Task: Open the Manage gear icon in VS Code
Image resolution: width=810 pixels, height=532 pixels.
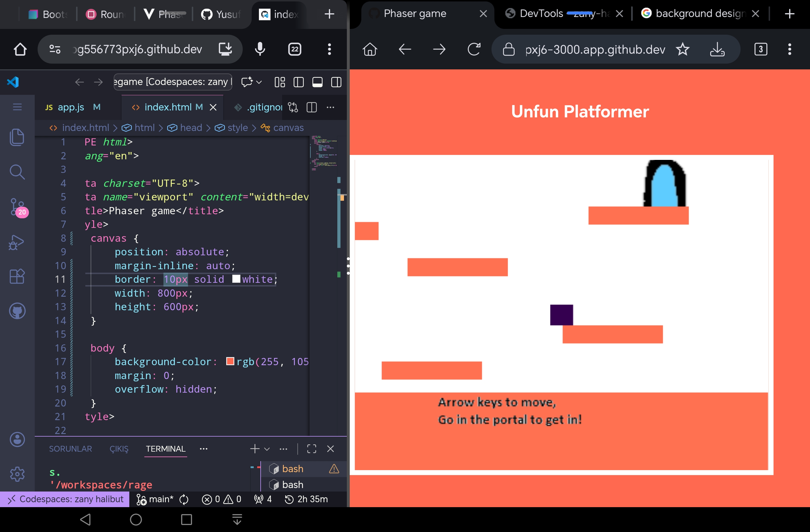Action: coord(17,474)
